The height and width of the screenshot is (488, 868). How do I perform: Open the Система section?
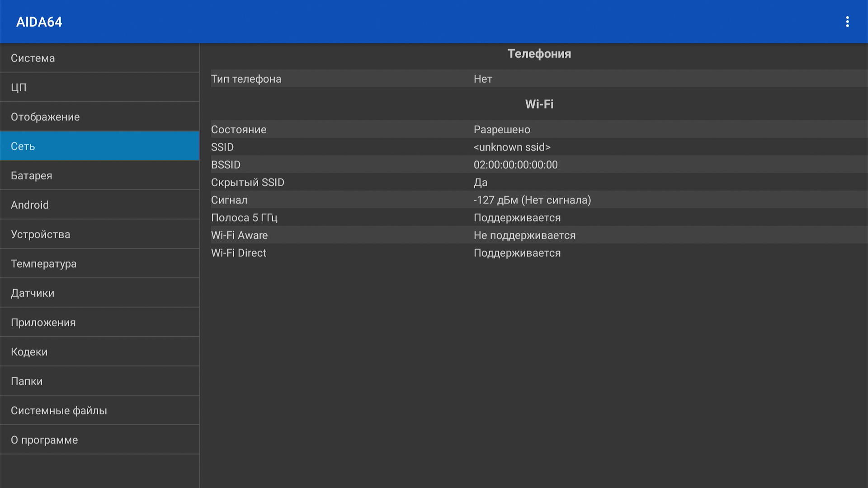pyautogui.click(x=99, y=58)
